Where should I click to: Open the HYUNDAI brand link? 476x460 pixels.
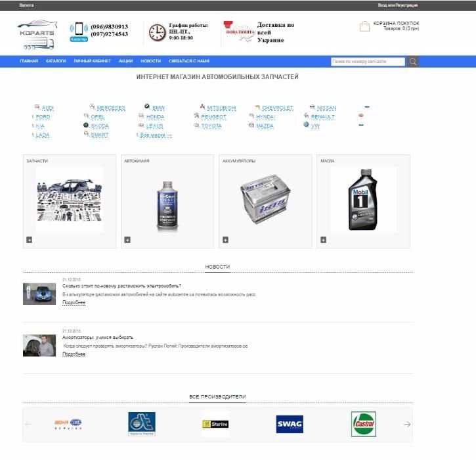tap(265, 117)
